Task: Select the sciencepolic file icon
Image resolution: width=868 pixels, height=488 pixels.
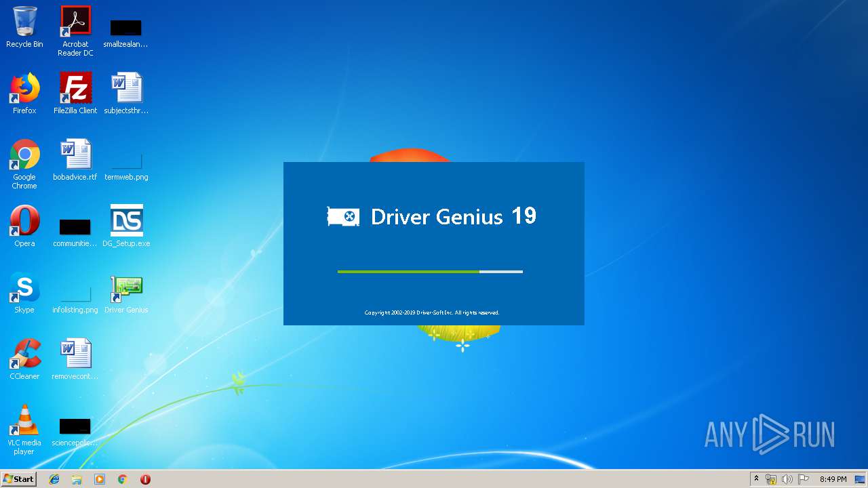Action: click(x=75, y=432)
